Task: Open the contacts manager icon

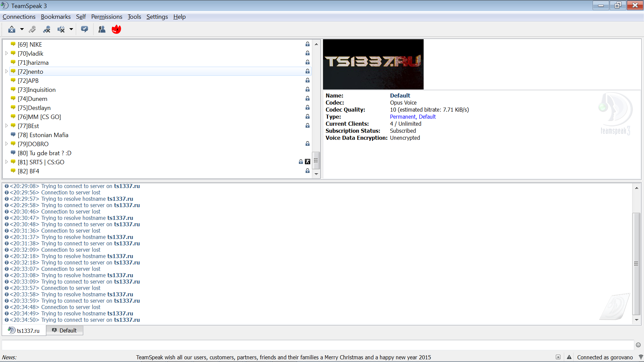Action: pyautogui.click(x=102, y=29)
